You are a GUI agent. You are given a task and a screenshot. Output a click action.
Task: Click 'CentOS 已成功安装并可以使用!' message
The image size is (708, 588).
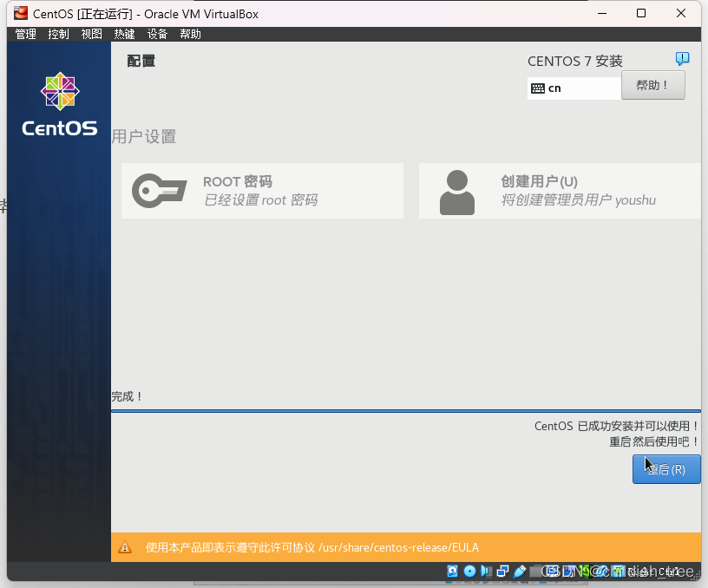(617, 426)
